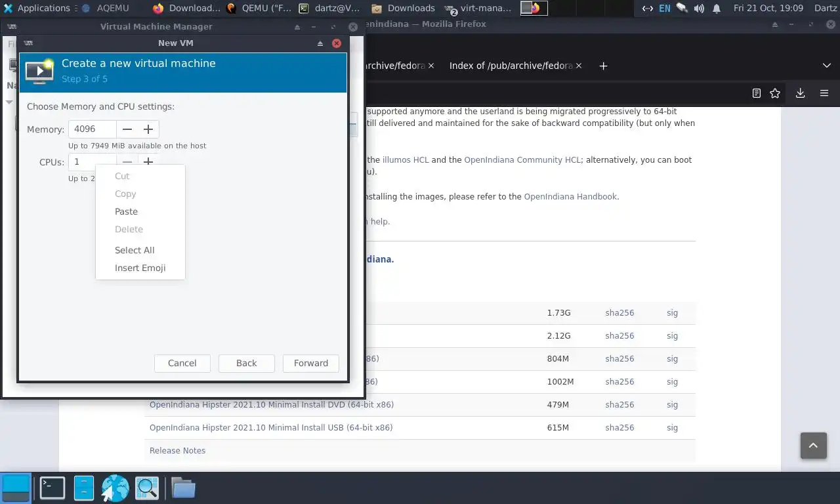Click sha256 link for the 2.12G image

click(x=619, y=336)
